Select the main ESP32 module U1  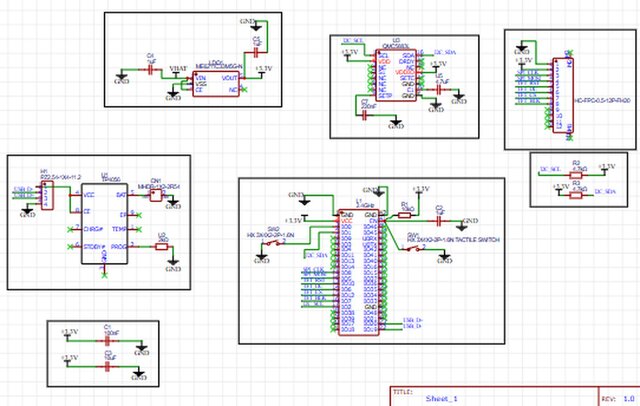click(359, 272)
